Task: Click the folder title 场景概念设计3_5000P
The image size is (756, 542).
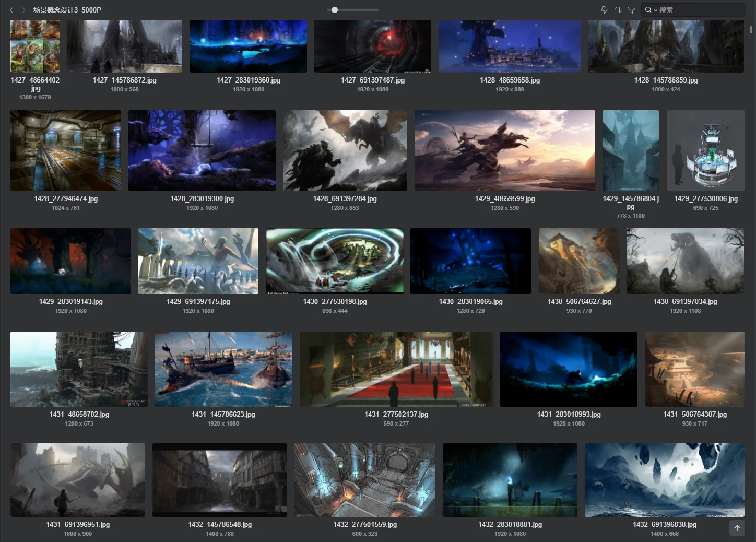Action: [67, 10]
